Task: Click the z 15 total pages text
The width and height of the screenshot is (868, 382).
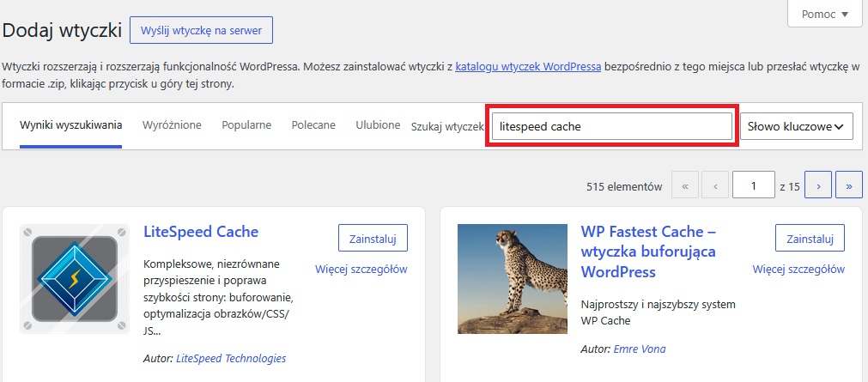Action: coord(790,187)
